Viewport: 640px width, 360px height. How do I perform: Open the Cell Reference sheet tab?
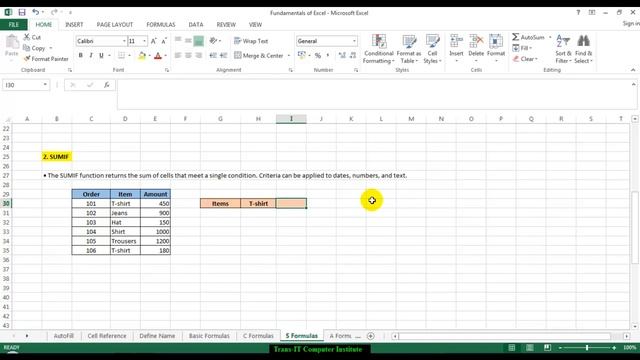107,336
